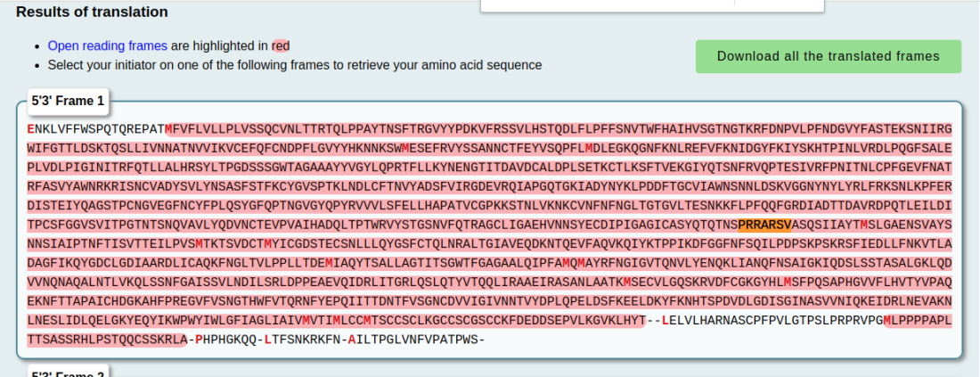
Task: Select red M before SLGAENSVAYS
Action: [x=864, y=225]
